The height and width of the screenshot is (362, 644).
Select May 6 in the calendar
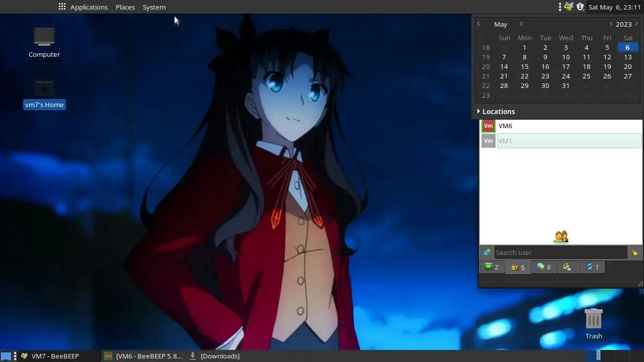tap(627, 47)
